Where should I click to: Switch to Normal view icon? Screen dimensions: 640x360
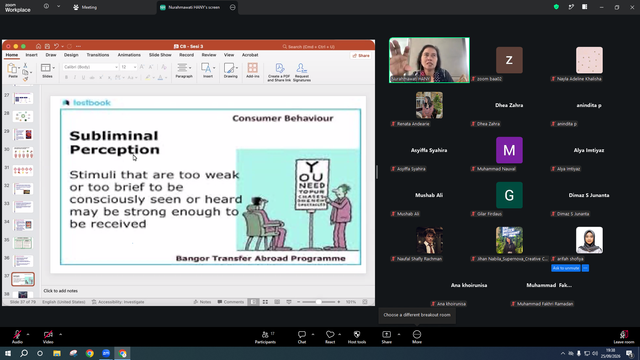click(253, 302)
